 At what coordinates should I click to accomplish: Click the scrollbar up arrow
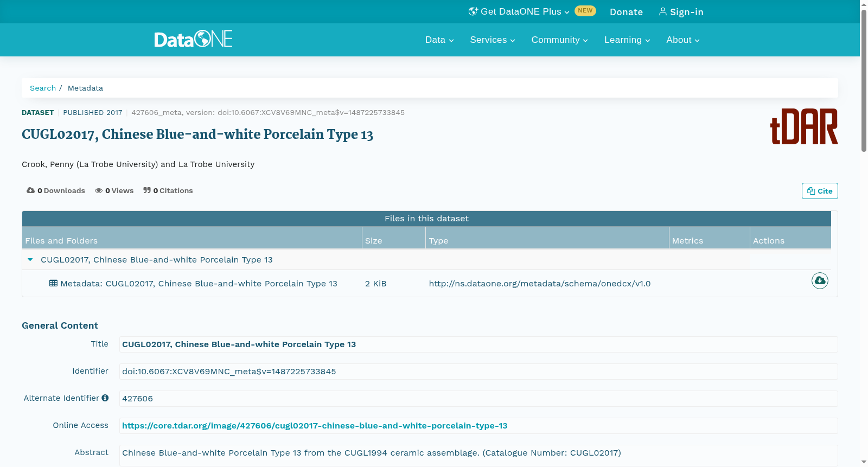[864, 4]
